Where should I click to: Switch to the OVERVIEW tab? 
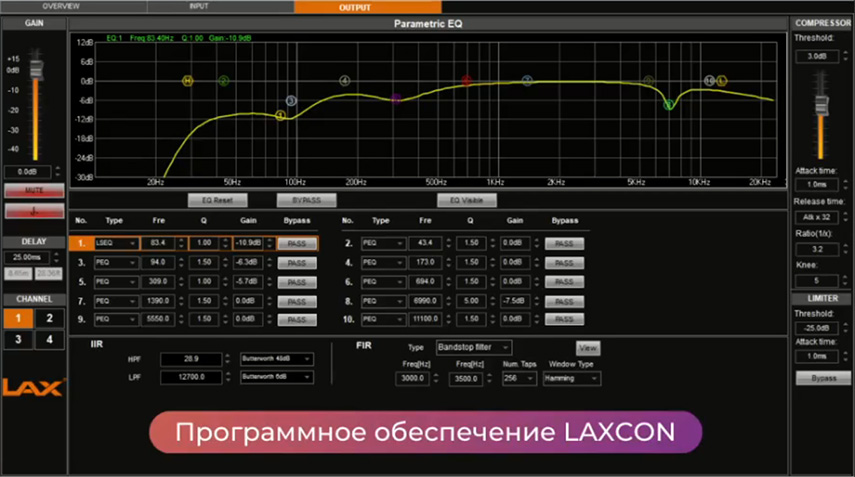[61, 7]
